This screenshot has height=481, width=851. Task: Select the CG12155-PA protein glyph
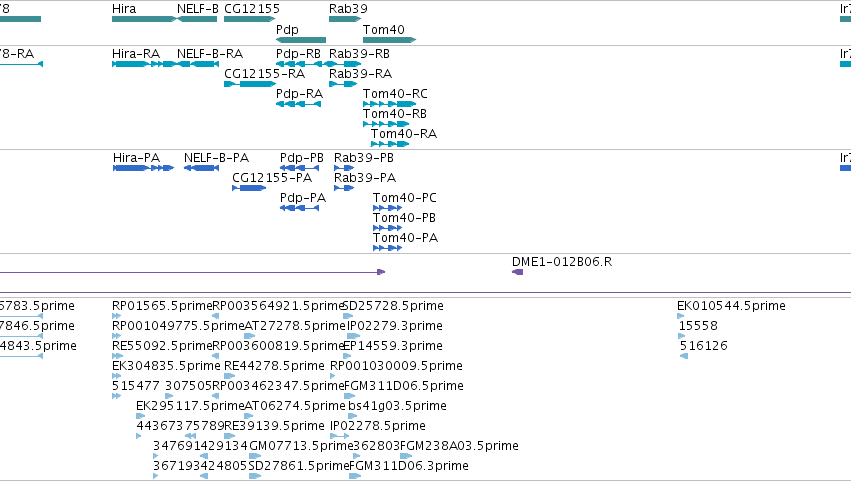249,188
